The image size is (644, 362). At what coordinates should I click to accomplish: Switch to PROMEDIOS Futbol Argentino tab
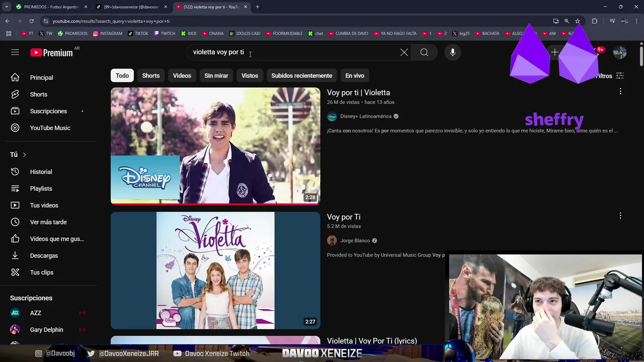coord(51,7)
